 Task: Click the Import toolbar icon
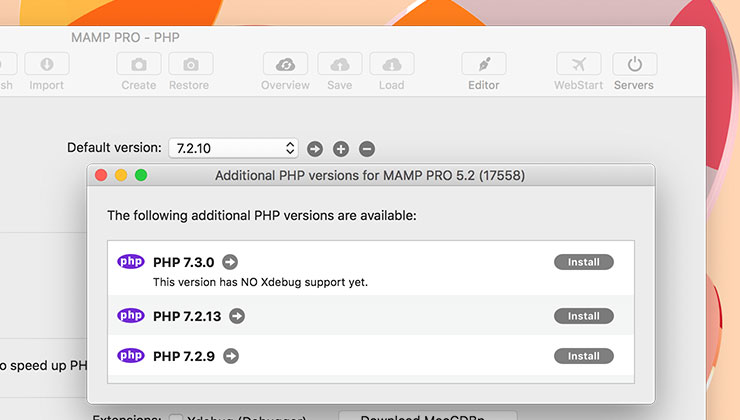[47, 64]
